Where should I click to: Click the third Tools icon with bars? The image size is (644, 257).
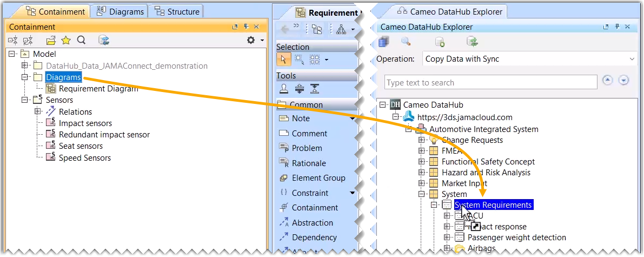315,88
